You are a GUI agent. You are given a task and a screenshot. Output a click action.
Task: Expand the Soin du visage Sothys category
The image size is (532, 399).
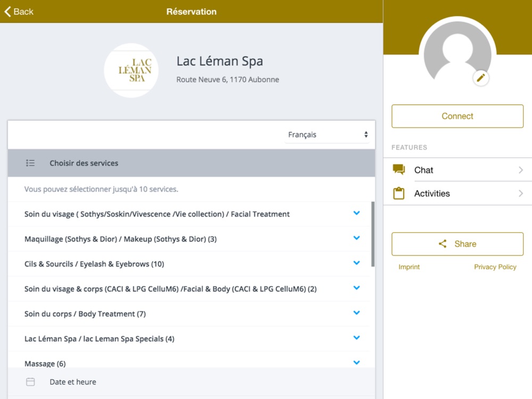tap(356, 213)
